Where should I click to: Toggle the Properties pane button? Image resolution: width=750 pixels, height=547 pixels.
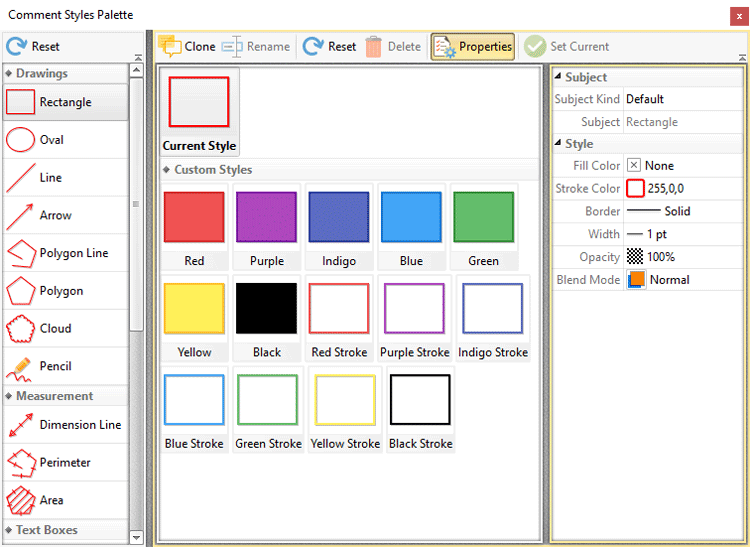(473, 47)
